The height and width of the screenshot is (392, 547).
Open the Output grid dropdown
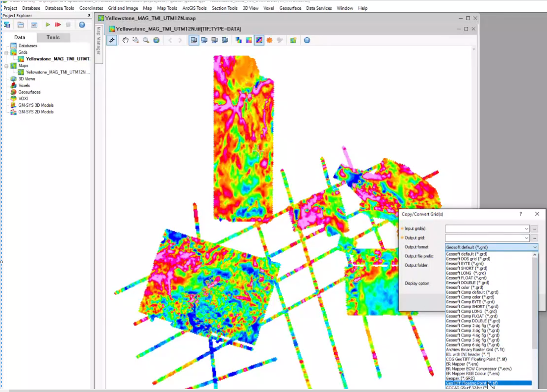526,238
